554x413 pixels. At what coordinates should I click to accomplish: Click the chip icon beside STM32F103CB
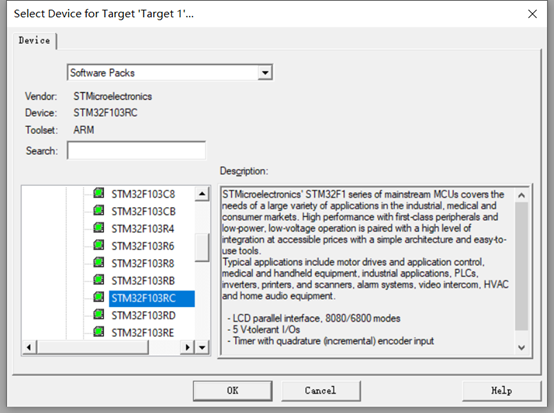[99, 211]
